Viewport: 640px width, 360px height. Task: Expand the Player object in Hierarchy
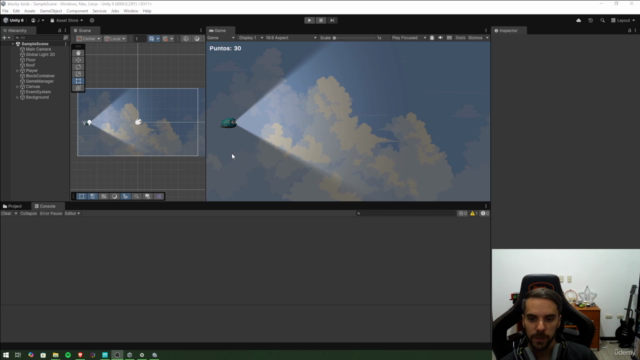(17, 71)
